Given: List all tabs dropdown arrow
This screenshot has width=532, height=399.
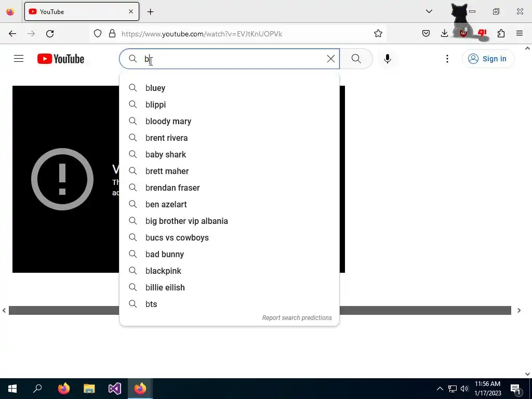Looking at the screenshot, I should tap(429, 11).
